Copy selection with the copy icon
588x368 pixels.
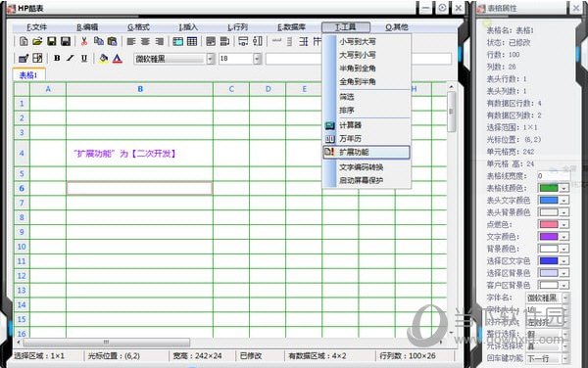click(99, 41)
